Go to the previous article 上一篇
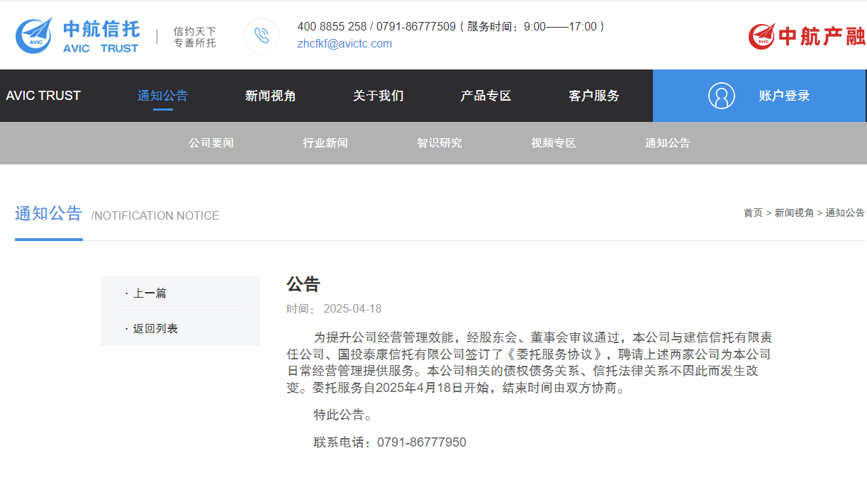This screenshot has height=504, width=867. (x=150, y=293)
